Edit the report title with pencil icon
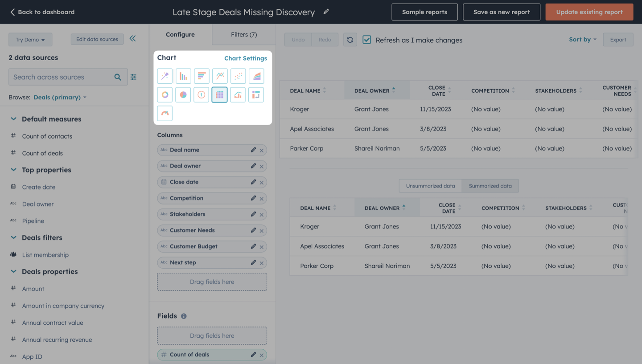 (x=326, y=12)
